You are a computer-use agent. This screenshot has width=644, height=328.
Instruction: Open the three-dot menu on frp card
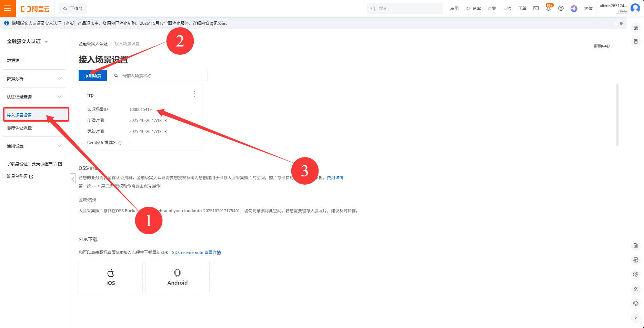[x=194, y=94]
